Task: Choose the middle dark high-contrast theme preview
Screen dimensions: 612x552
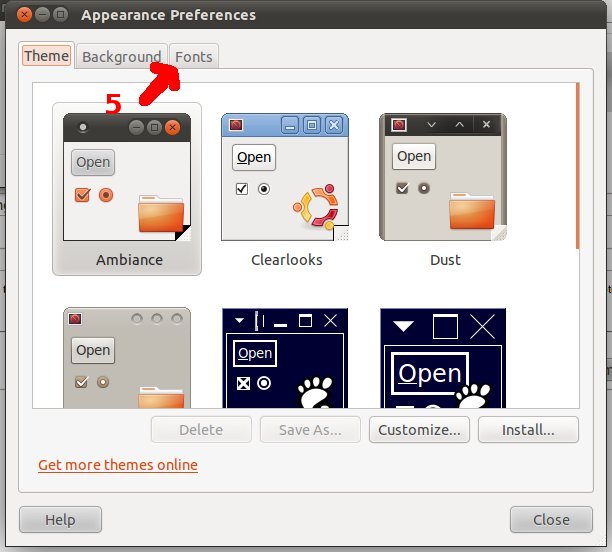Action: click(x=285, y=358)
